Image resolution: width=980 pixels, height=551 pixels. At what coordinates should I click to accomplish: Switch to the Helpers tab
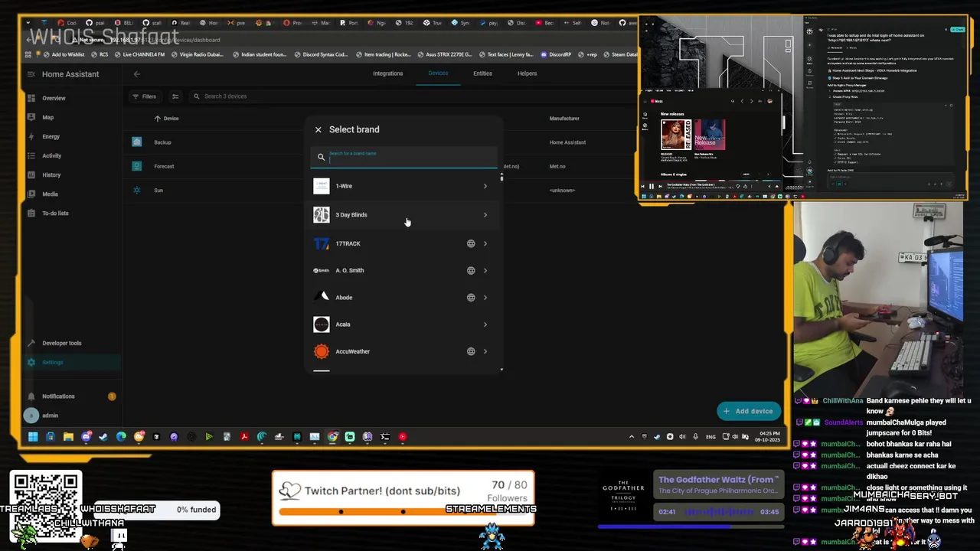pos(527,73)
